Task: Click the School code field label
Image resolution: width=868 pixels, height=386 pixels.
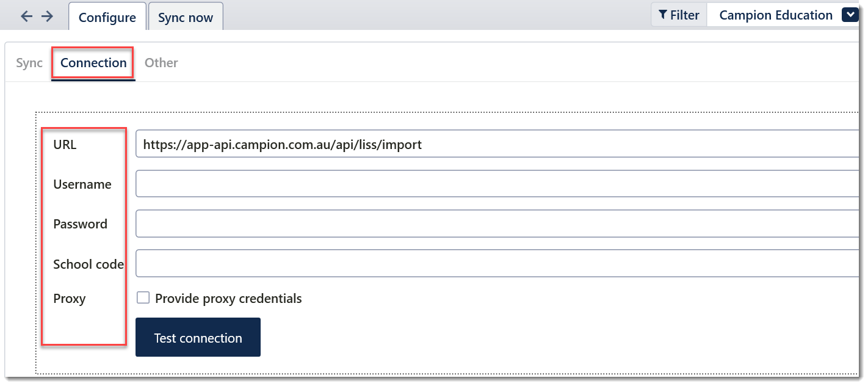Action: coord(89,264)
